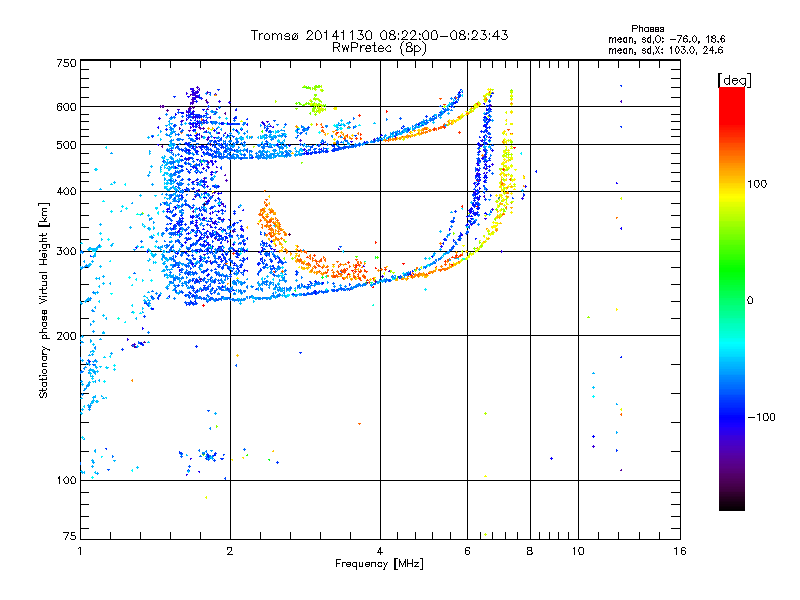Screen dimensions: 800x600
Task: Click the y-axis tick label "300"
Action: (67, 251)
